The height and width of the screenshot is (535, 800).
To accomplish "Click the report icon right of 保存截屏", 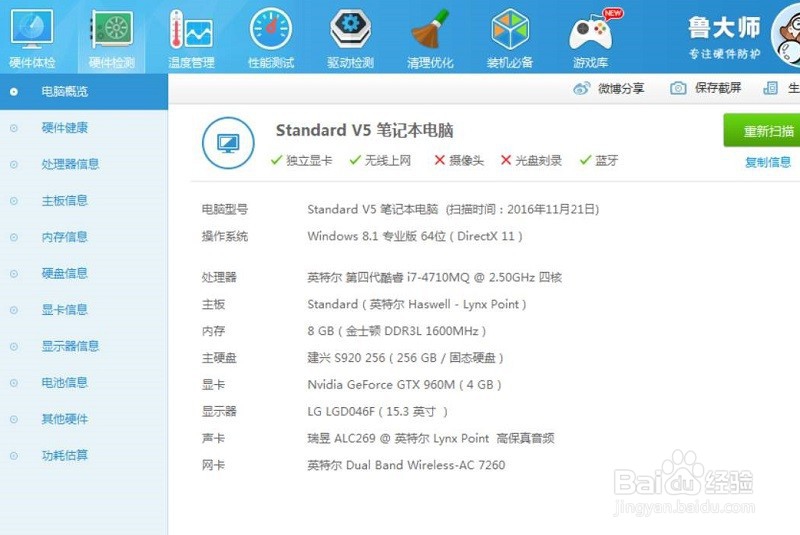I will (x=770, y=88).
